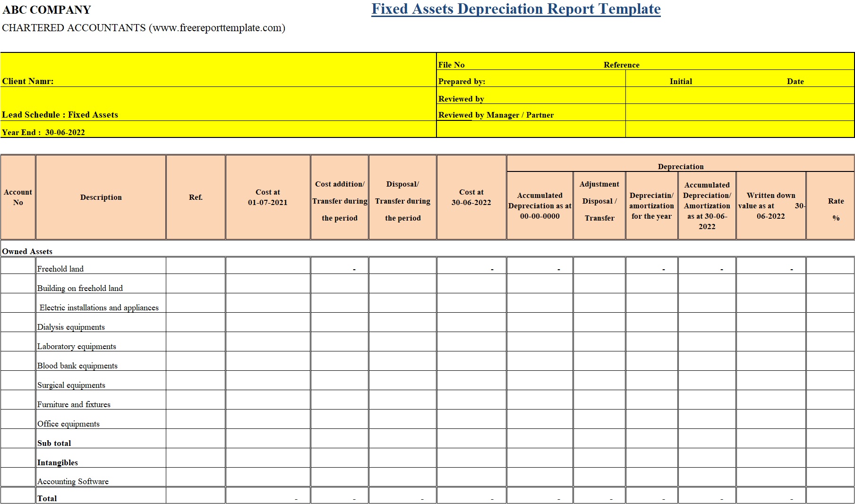This screenshot has width=855, height=504.
Task: Select the Total row label
Action: [101, 495]
